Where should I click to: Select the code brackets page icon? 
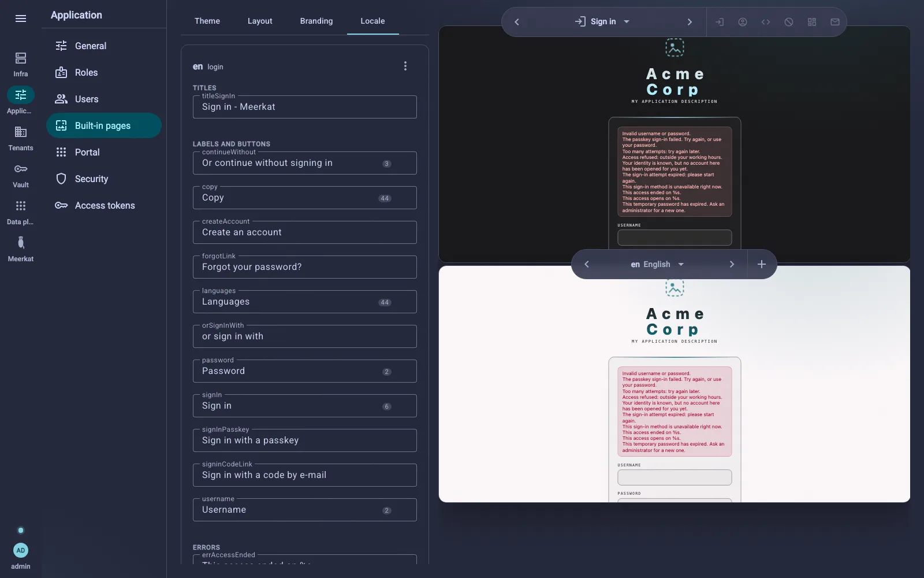coord(766,22)
